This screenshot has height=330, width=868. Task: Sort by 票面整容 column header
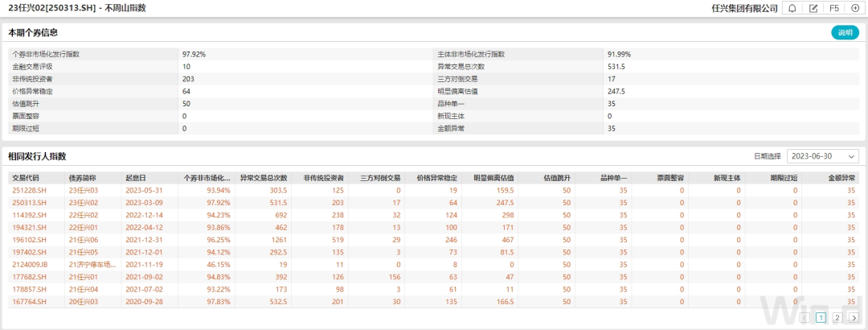click(670, 178)
